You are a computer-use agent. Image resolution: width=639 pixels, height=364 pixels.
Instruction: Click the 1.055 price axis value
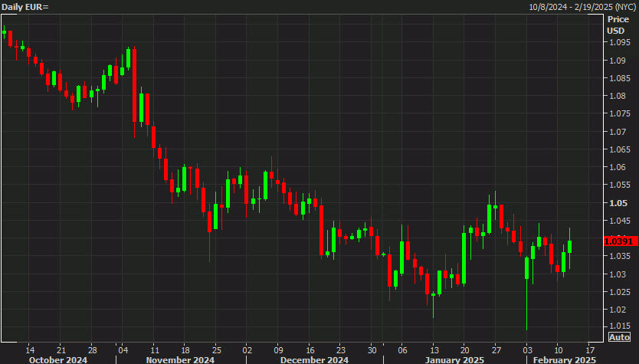point(620,185)
